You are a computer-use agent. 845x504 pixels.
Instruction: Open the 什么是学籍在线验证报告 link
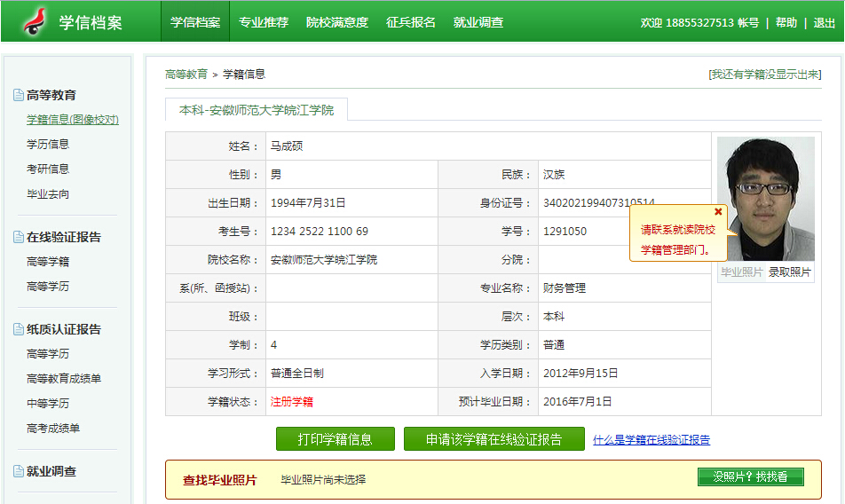tap(652, 440)
